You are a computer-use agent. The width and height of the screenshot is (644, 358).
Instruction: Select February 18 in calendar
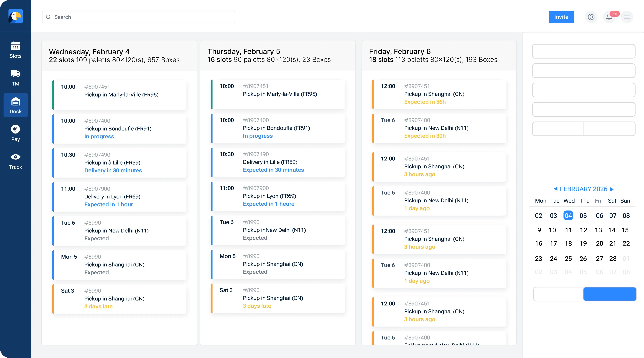coord(568,243)
